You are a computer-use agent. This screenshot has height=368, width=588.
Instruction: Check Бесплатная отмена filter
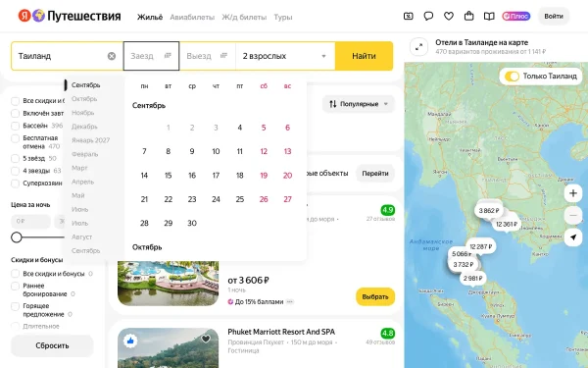point(15,138)
